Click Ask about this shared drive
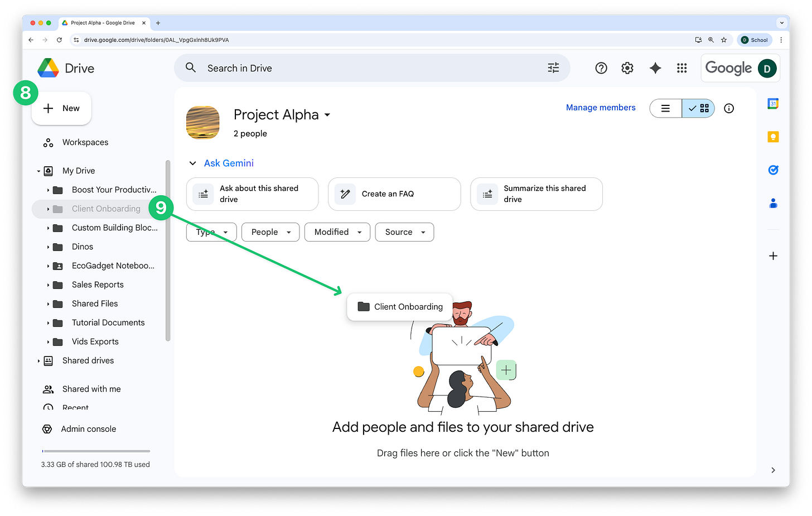 (252, 194)
